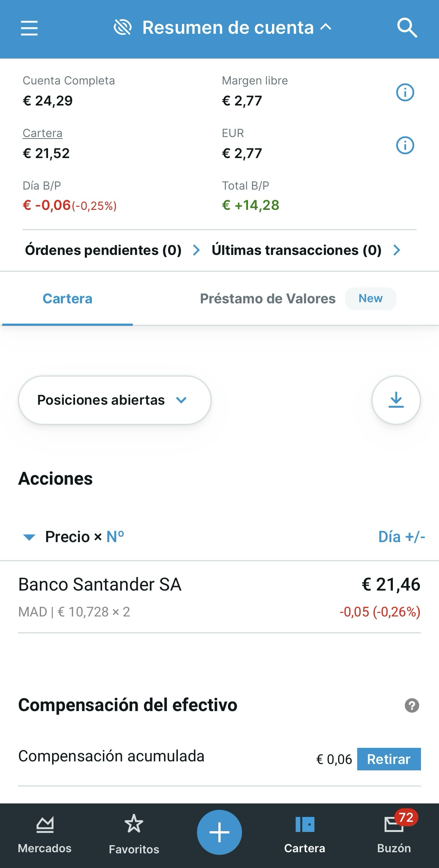Screen dimensions: 439x868
Task: Select the Cartera tab under summary
Action: click(68, 299)
